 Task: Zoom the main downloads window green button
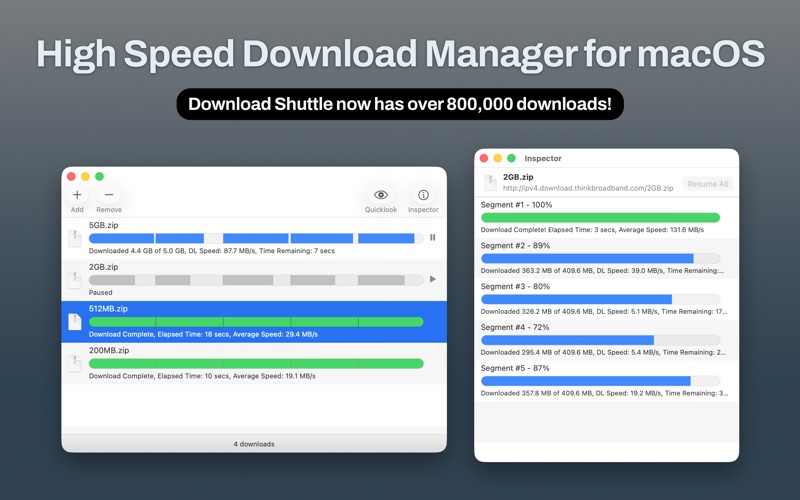click(x=99, y=177)
